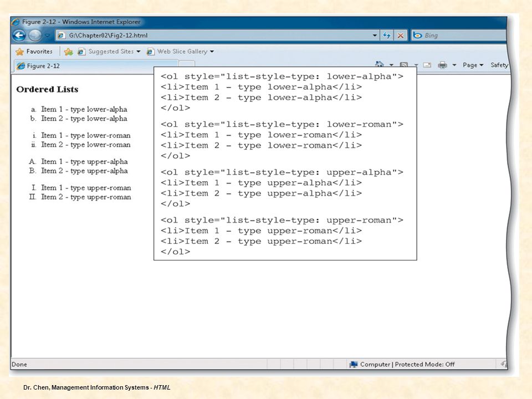Click the Internet Explorer icon in title bar
The image size is (532, 399).
tap(16, 22)
